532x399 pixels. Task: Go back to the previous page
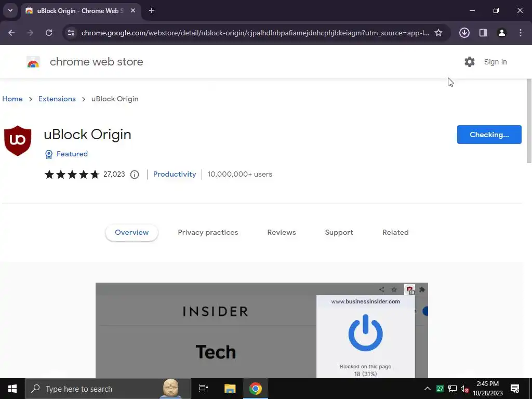coord(11,33)
